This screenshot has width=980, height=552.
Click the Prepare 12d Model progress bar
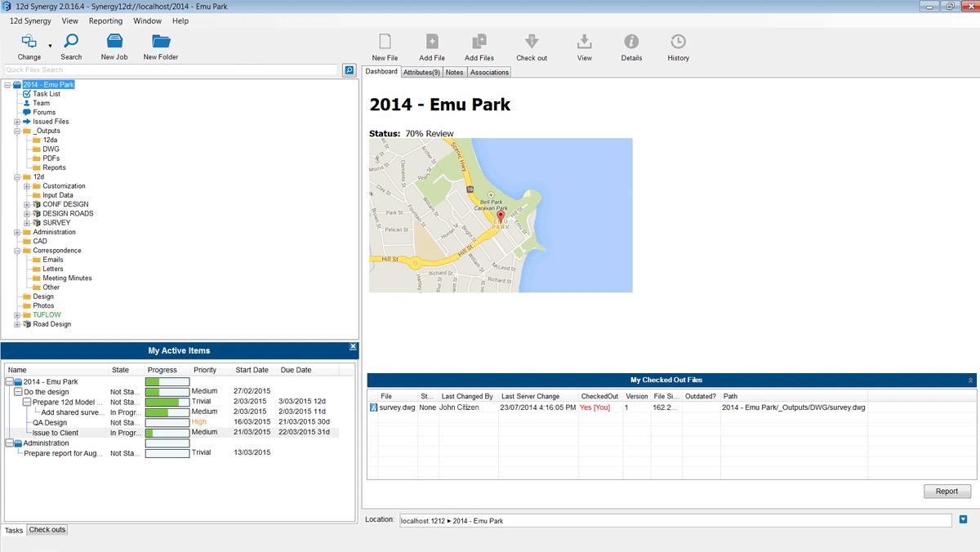[167, 402]
